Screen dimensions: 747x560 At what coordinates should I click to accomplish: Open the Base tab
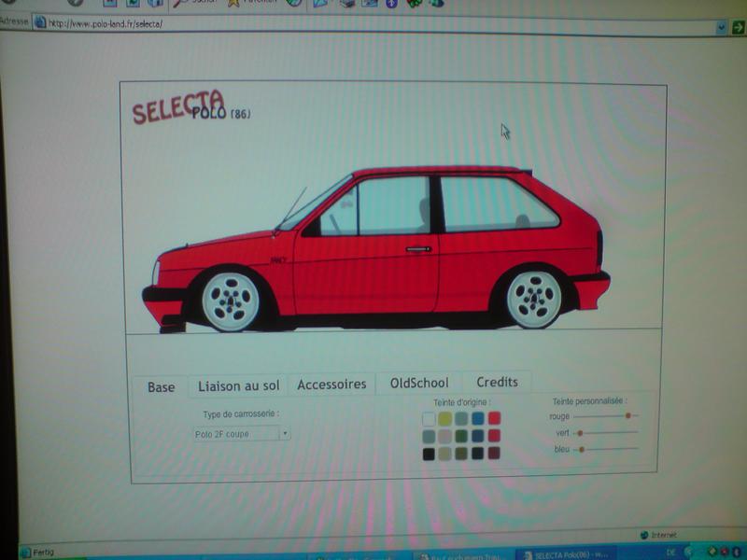pos(161,387)
